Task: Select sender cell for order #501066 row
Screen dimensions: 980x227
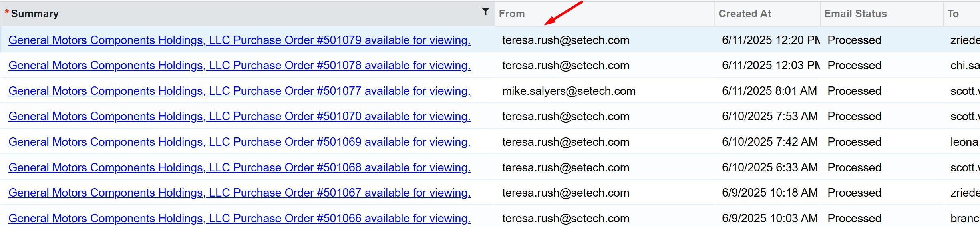Action: [x=566, y=218]
